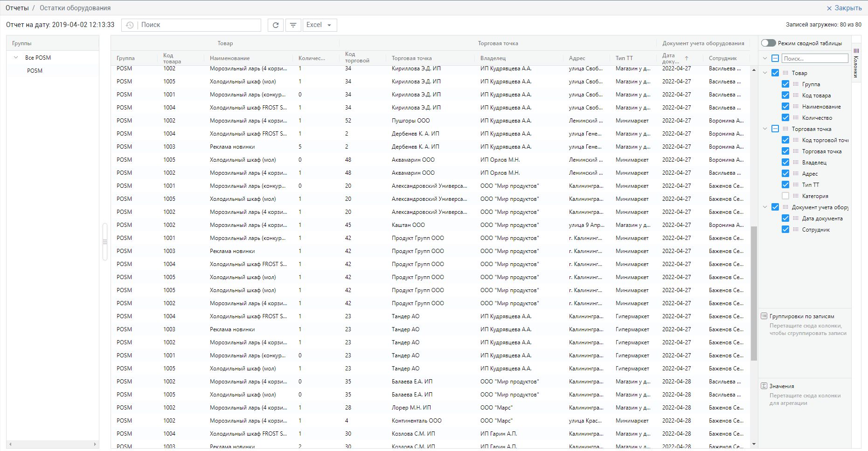Image resolution: width=868 pixels, height=451 pixels.
Task: Click the splitter grip beside Groups panel
Action: click(x=105, y=242)
